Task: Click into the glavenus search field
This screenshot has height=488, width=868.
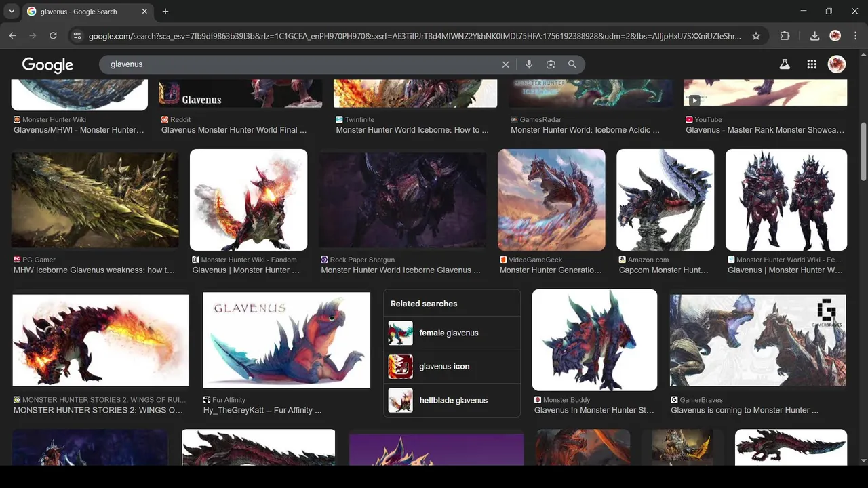Action: 302,64
